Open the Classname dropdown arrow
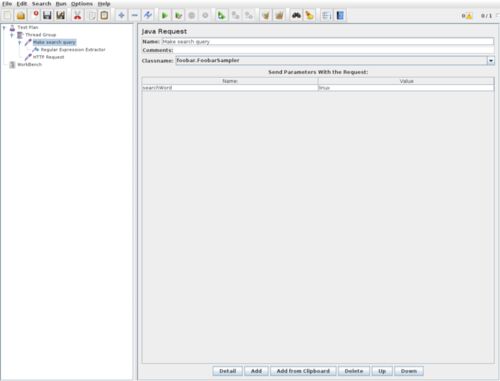500x381 pixels. [491, 61]
